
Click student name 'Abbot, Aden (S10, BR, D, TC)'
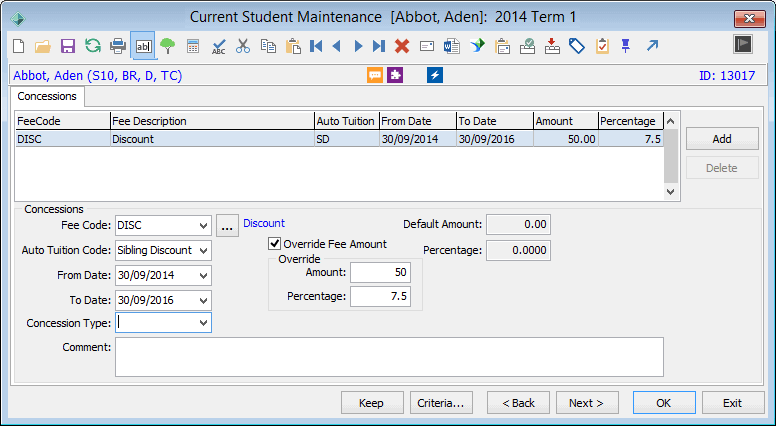[97, 76]
